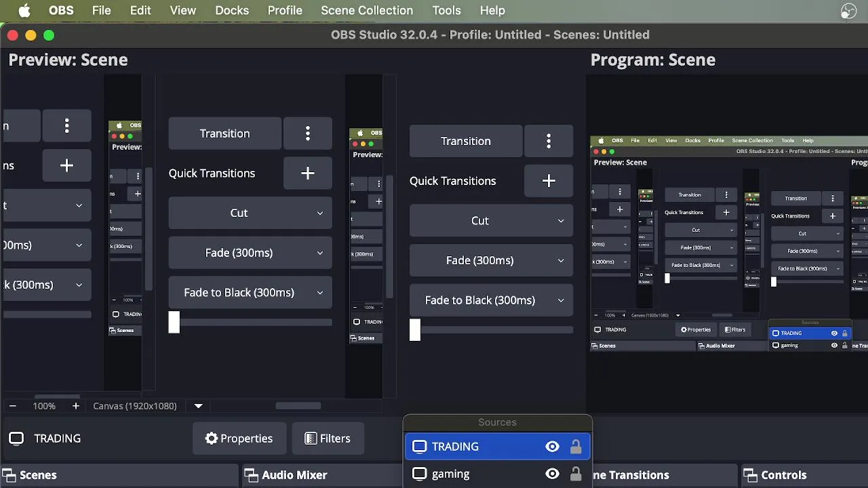
Task: Click the Scene Transitions dock title
Action: [x=631, y=475]
